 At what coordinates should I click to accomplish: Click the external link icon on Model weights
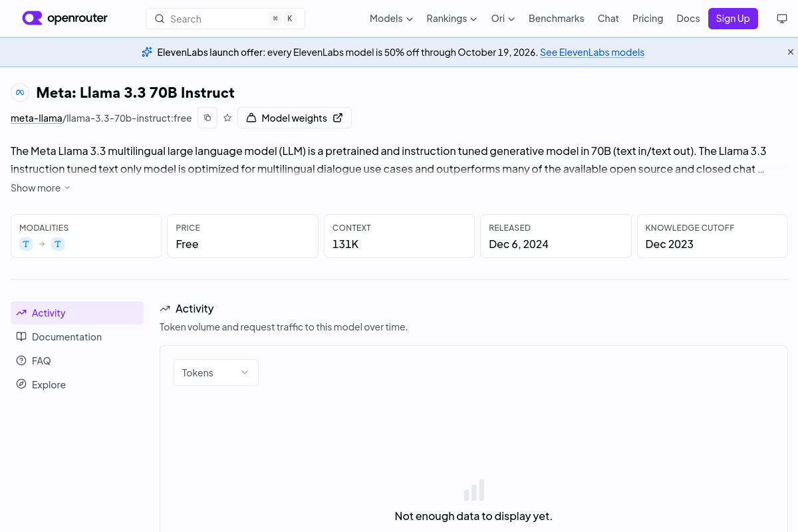[x=338, y=118]
